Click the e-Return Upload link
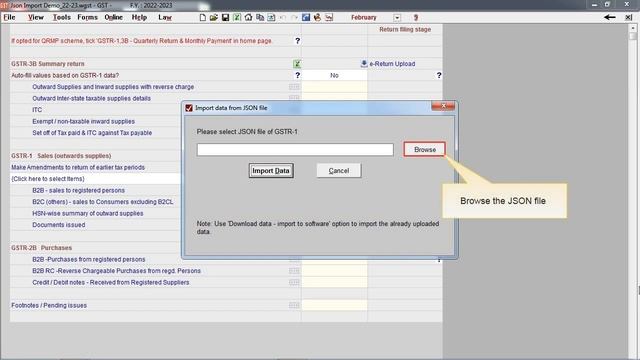Image resolution: width=640 pixels, height=360 pixels. click(392, 64)
